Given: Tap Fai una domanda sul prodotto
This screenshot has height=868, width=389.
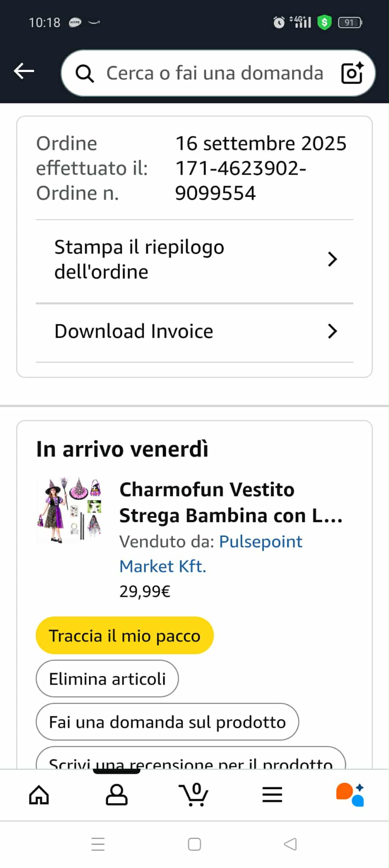Looking at the screenshot, I should click(167, 722).
